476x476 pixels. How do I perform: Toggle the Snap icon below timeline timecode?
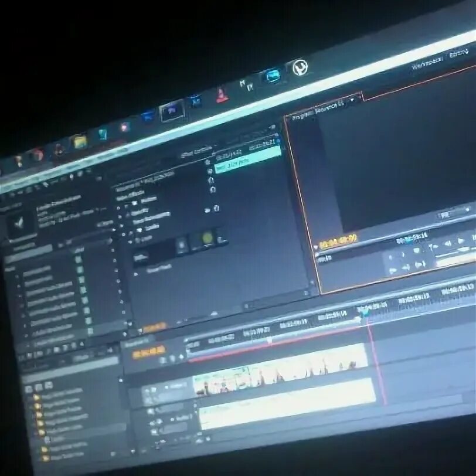click(x=163, y=360)
